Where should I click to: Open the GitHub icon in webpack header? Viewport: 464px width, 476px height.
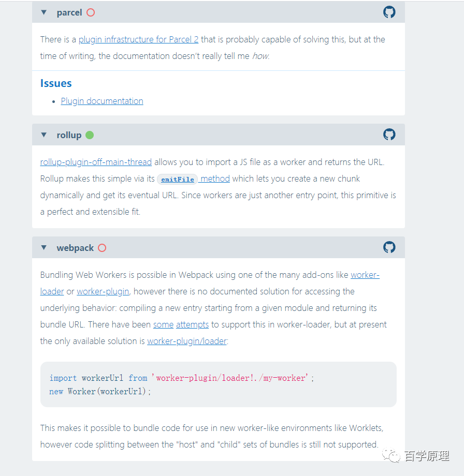coord(389,247)
